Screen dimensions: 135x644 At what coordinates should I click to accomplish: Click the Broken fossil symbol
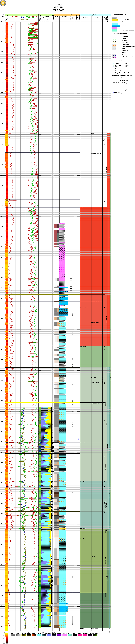125,67
